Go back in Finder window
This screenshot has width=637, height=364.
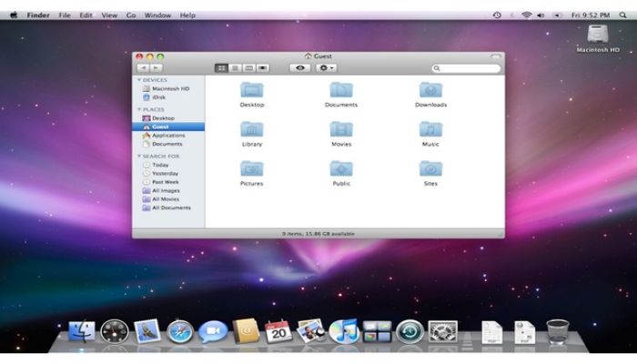144,68
